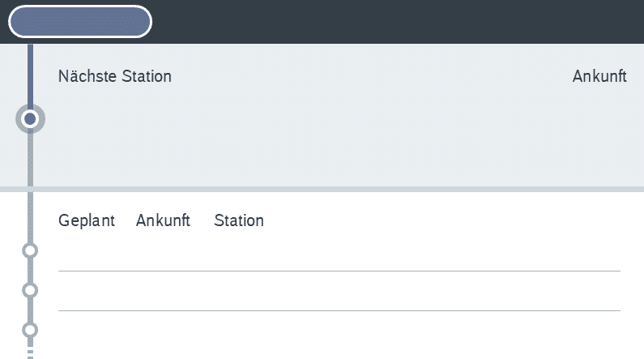Image resolution: width=644 pixels, height=359 pixels.
Task: Click the second hollow stop marker
Action: [x=30, y=290]
